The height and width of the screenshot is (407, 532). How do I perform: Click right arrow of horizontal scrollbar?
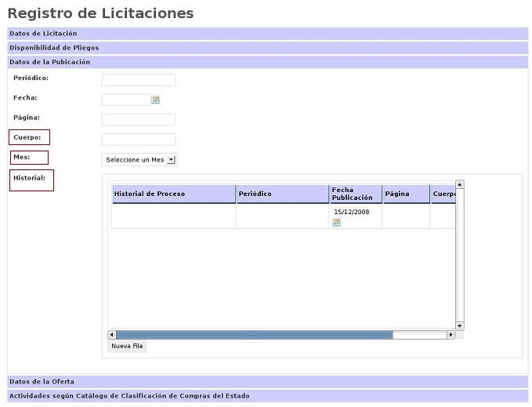pyautogui.click(x=451, y=335)
